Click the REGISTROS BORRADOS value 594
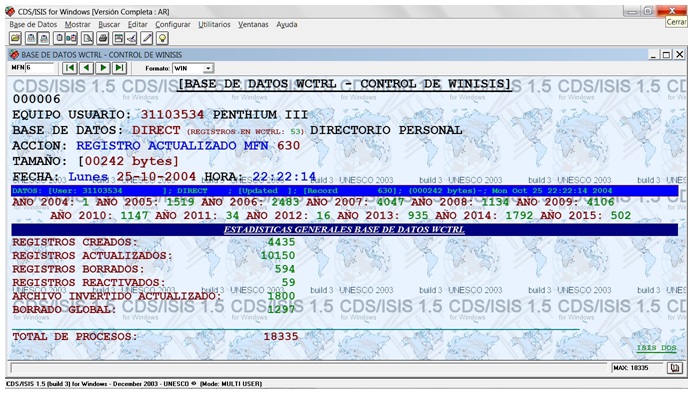The image size is (695, 395). coord(285,269)
